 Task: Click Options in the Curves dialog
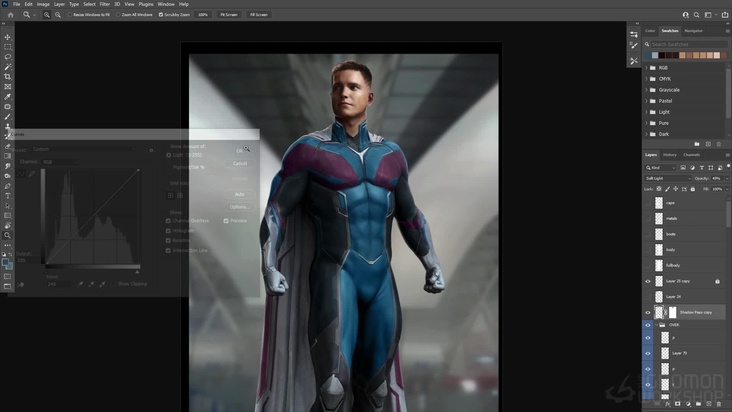coord(239,207)
